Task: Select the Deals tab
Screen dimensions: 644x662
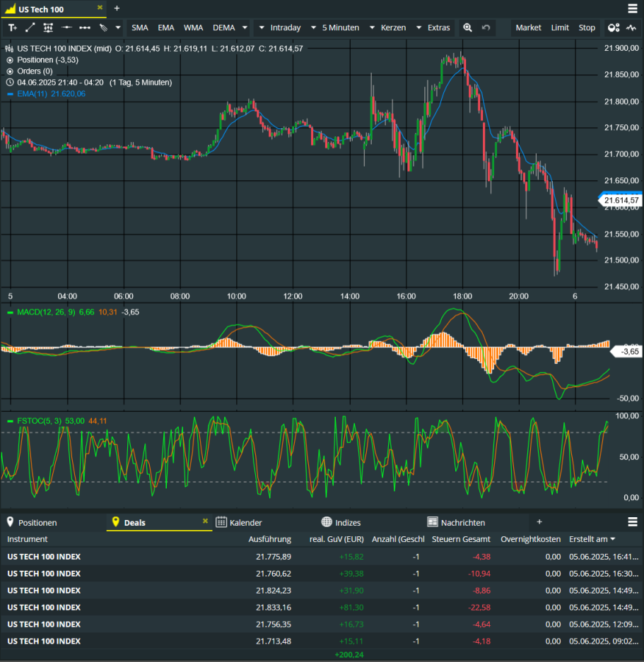Action: [x=134, y=523]
